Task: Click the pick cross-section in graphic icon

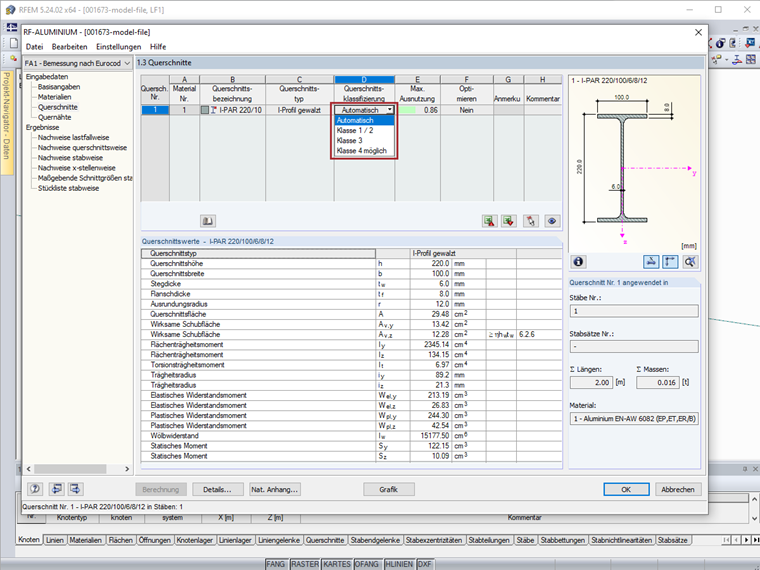Action: (x=531, y=221)
